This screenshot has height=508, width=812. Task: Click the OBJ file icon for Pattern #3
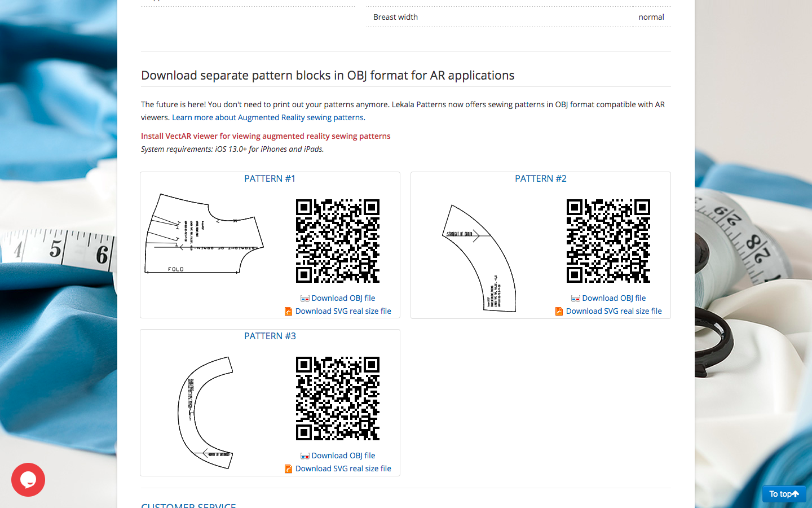click(x=304, y=456)
